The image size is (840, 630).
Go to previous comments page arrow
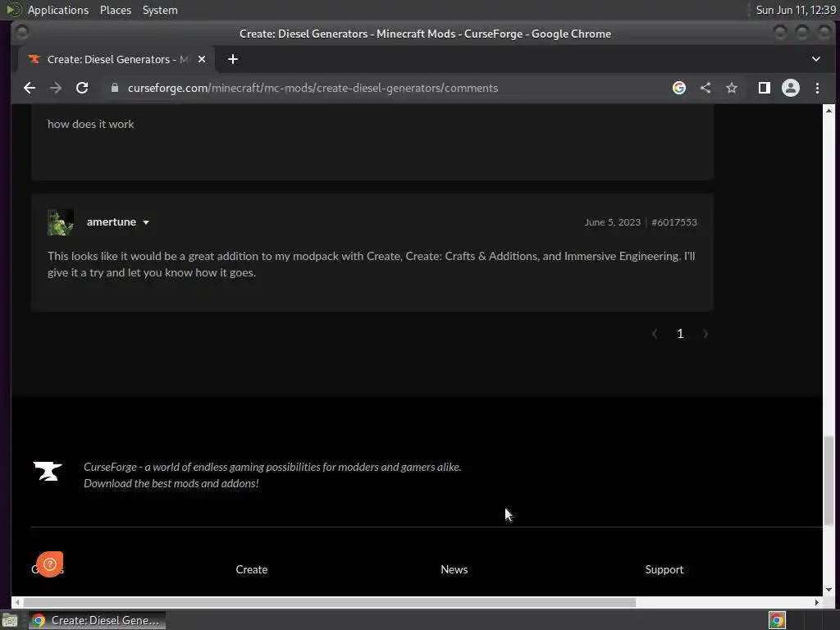(x=655, y=334)
